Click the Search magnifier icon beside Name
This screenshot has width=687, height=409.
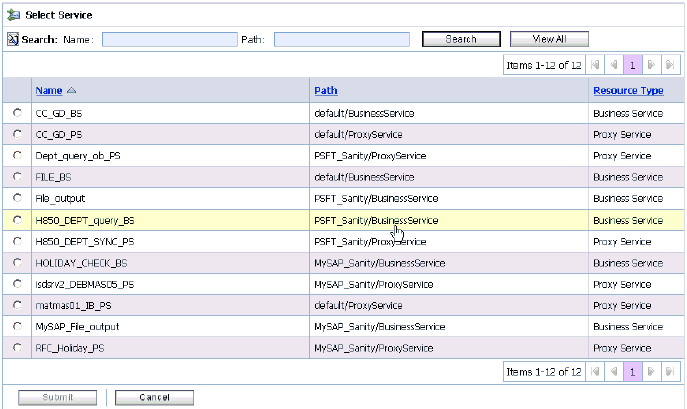tap(13, 39)
